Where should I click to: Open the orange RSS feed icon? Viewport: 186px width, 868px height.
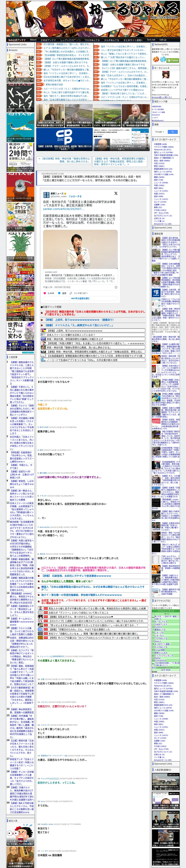click(156, 59)
